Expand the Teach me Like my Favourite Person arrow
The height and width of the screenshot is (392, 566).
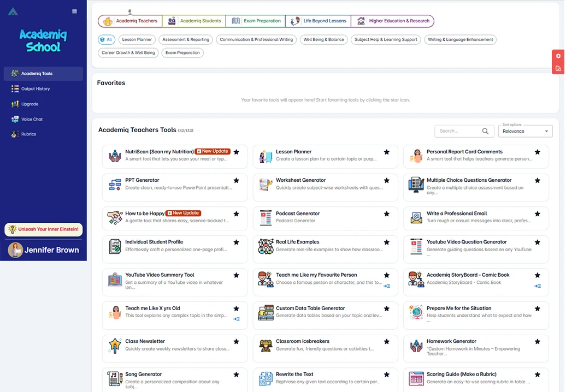(x=387, y=286)
